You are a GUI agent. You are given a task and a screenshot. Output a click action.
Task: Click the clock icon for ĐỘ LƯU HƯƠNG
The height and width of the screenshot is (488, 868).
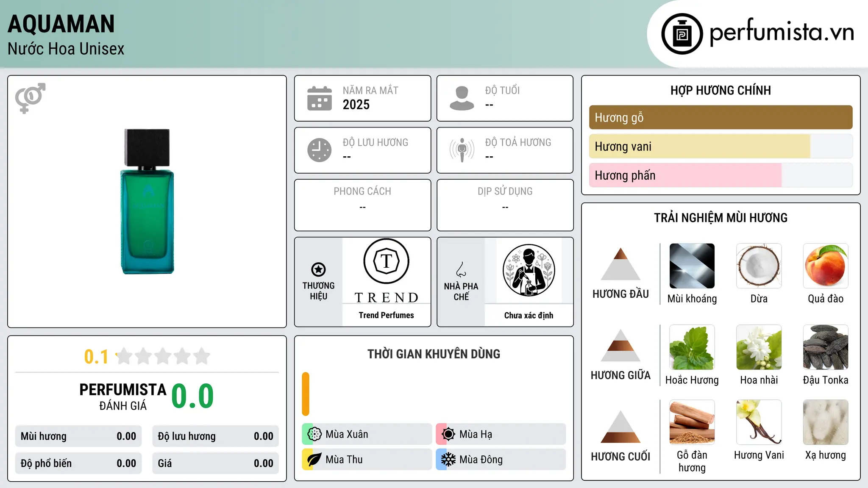(x=320, y=150)
